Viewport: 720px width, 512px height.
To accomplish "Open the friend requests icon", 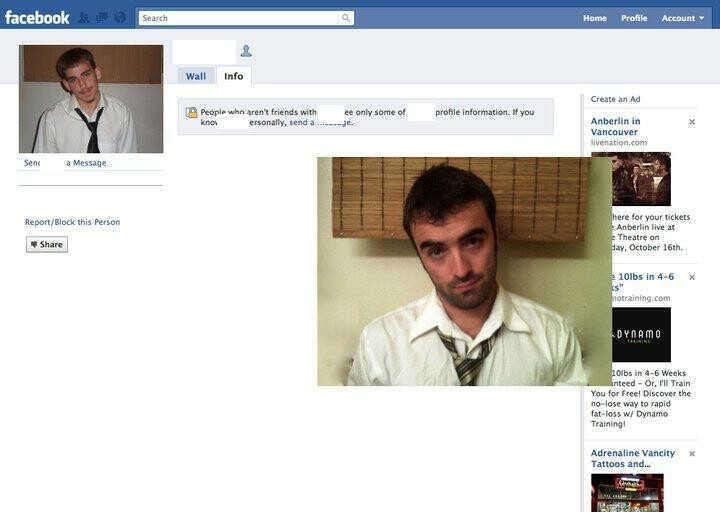I will [84, 18].
